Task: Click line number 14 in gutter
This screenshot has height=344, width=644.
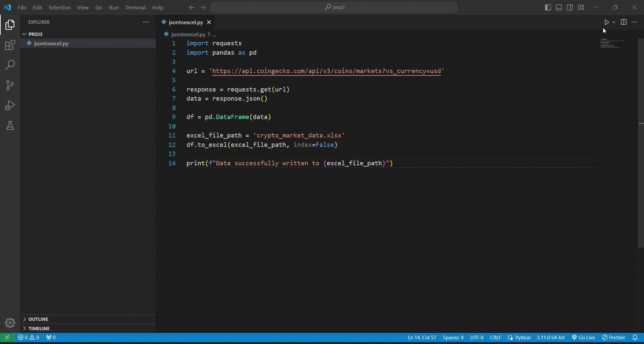Action: [x=172, y=163]
